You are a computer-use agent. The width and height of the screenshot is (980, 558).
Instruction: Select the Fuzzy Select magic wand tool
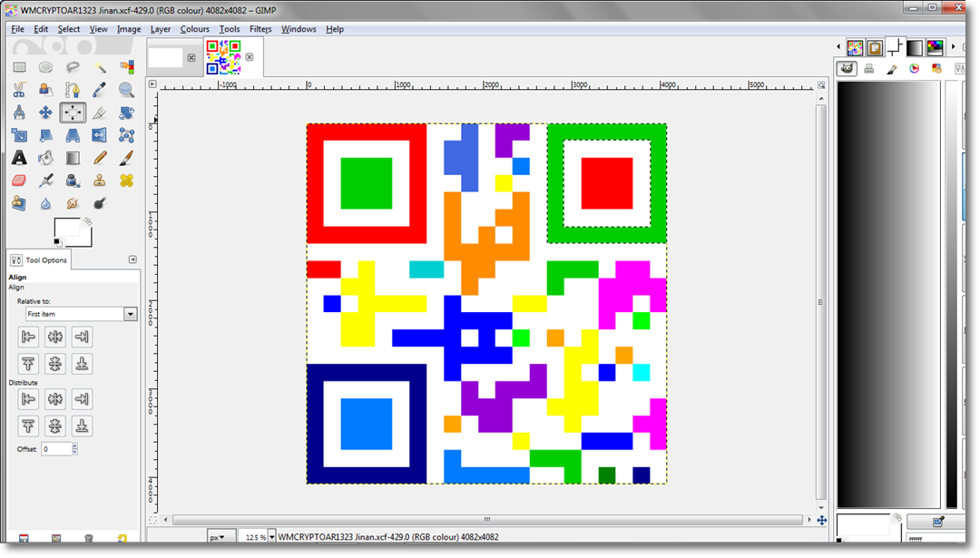click(x=100, y=67)
